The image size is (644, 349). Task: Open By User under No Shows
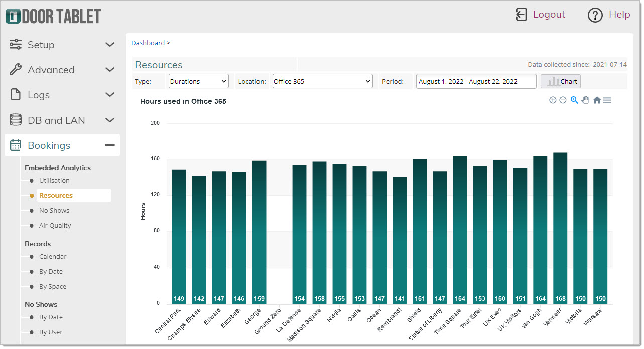(51, 332)
